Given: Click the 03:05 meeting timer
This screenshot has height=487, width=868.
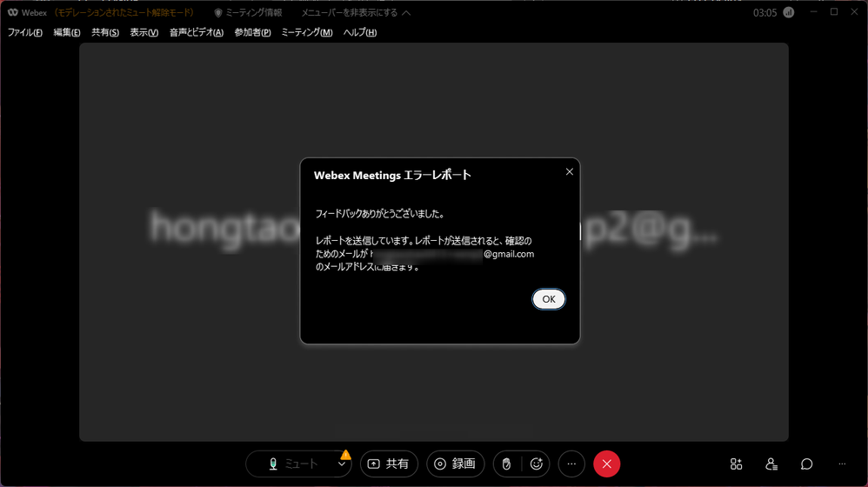Looking at the screenshot, I should pyautogui.click(x=765, y=13).
